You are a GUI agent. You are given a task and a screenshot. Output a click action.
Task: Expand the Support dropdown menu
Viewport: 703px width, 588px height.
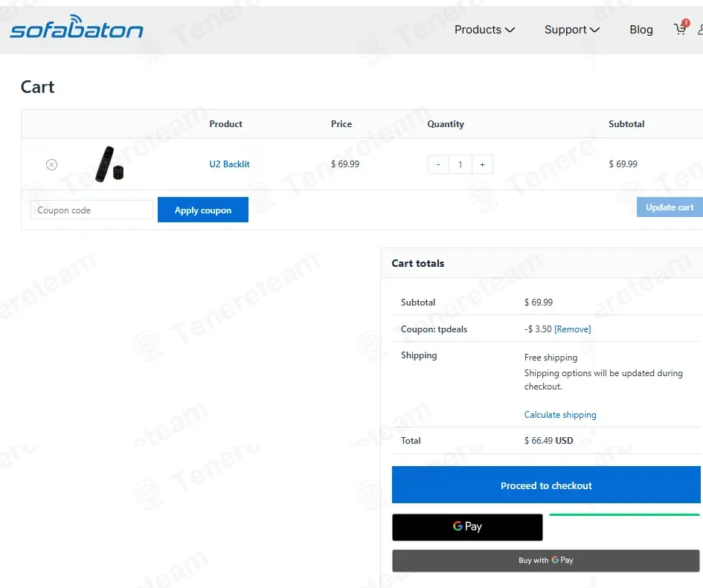point(571,30)
